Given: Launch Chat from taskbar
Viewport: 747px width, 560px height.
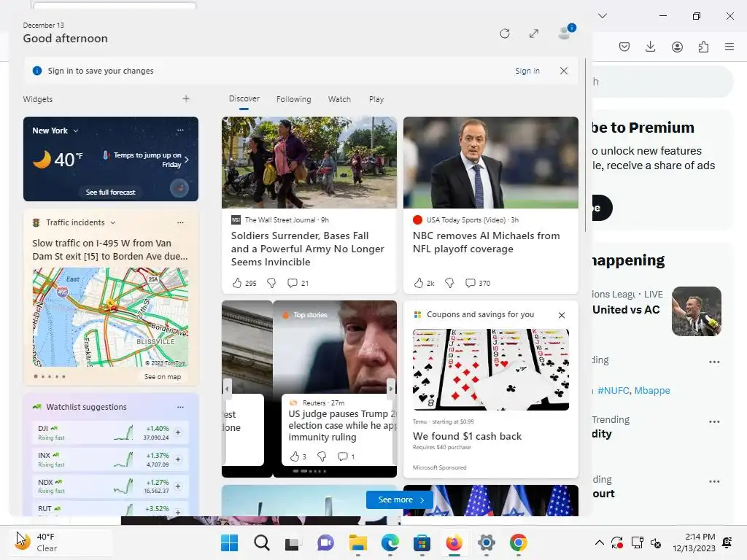Looking at the screenshot, I should click(325, 542).
